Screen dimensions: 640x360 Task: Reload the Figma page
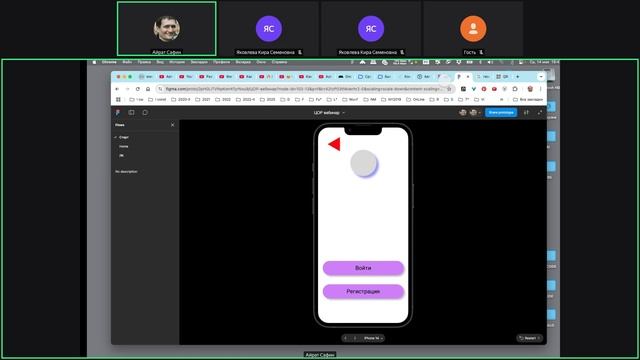(x=138, y=89)
